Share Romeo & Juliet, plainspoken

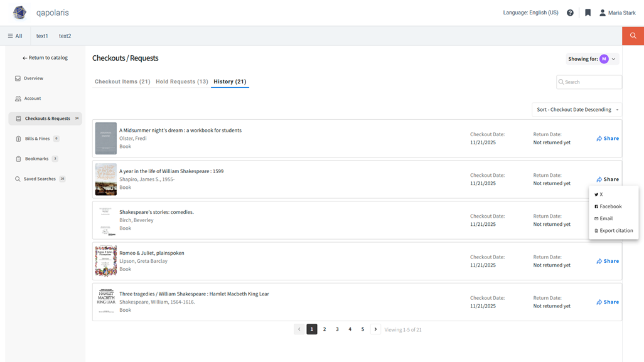coord(608,261)
